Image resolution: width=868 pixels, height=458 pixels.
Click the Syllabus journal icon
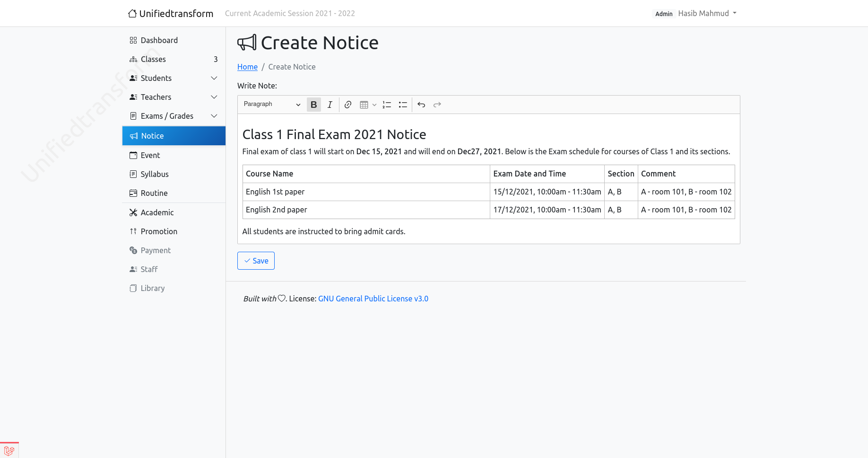(x=133, y=174)
